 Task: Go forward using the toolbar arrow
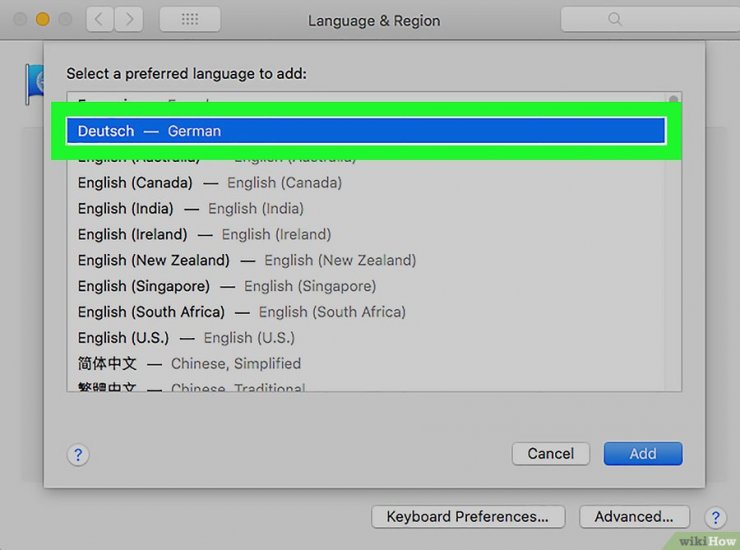(x=129, y=19)
